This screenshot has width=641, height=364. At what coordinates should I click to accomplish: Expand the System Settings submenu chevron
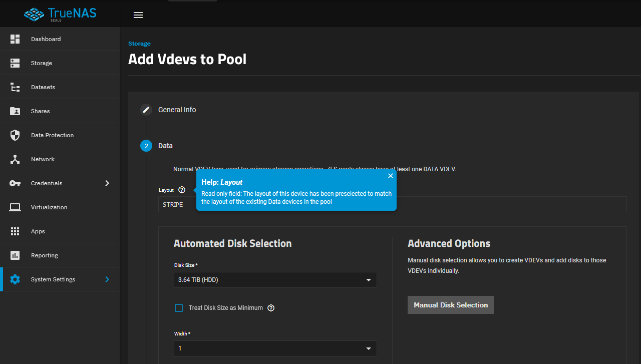(x=107, y=279)
